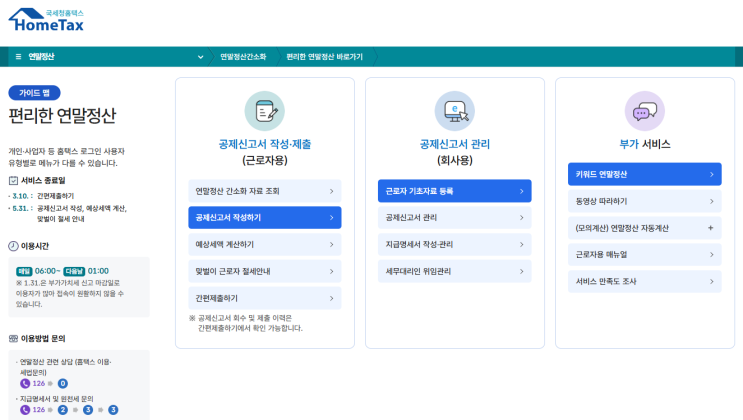Click the 매일 time label
Screen dimensions: 743x420
[24, 271]
